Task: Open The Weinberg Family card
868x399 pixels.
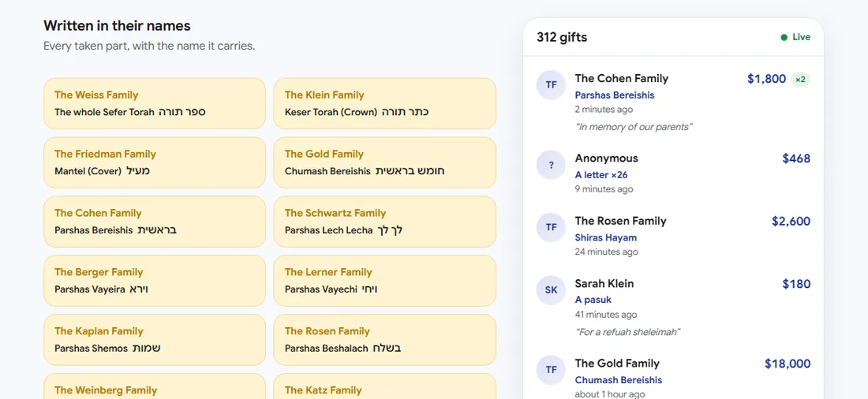Action: pyautogui.click(x=155, y=386)
